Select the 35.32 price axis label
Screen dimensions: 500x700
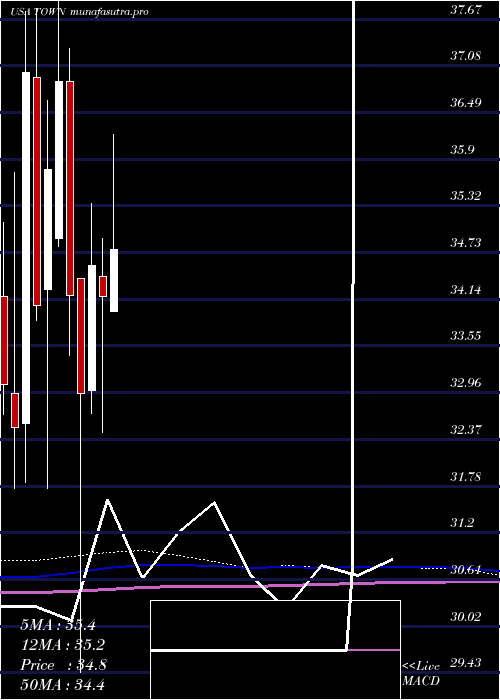coord(466,196)
